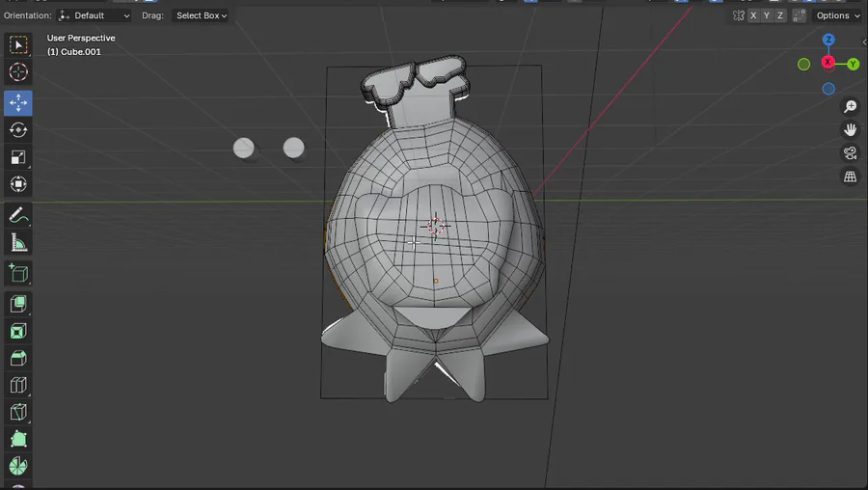The image size is (868, 490).
Task: Click the negative Y axis gizmo circle
Action: tap(803, 65)
